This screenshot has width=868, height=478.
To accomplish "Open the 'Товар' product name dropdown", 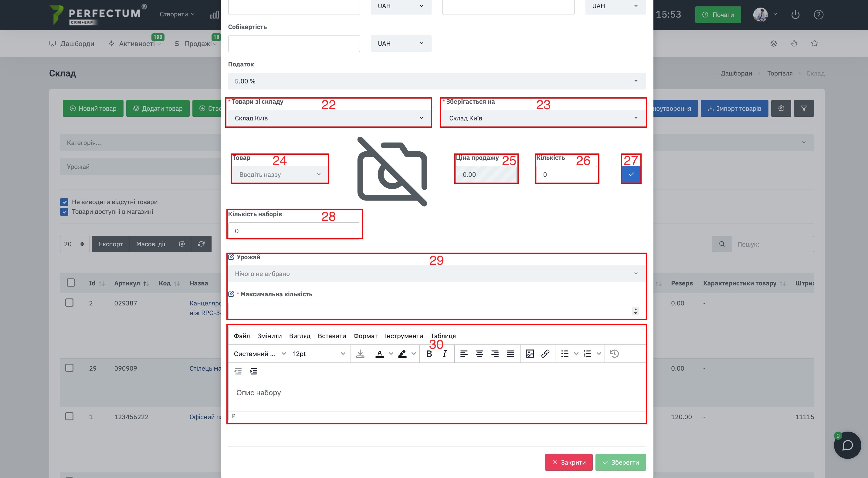I will (280, 174).
